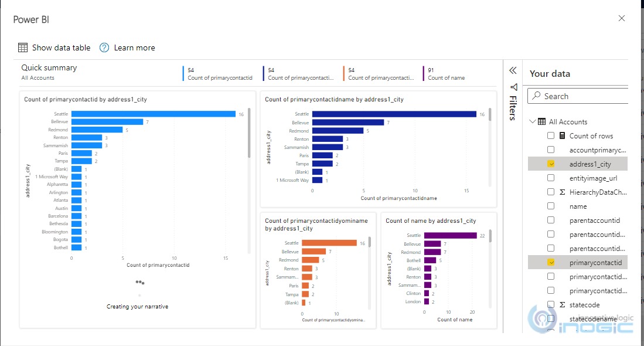644x346 pixels.
Task: Enable the entityimage_url checkbox
Action: tap(551, 178)
